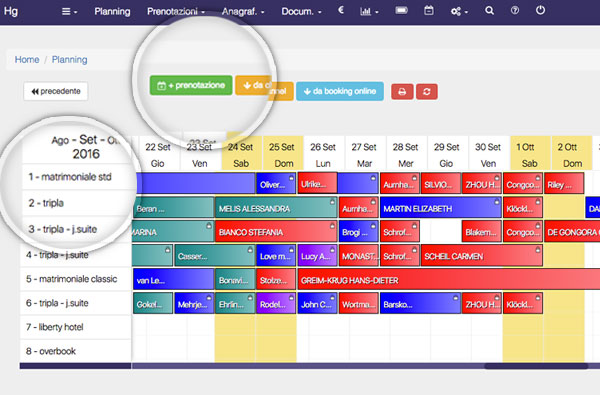Click the battery-shaped icon in navbar
Image resolution: width=600 pixels, height=395 pixels.
(x=401, y=11)
